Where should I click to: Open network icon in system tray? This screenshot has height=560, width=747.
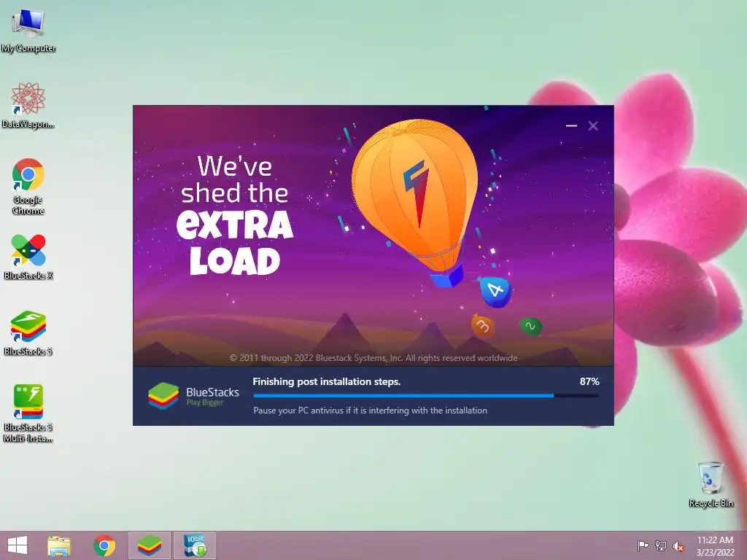pyautogui.click(x=661, y=546)
